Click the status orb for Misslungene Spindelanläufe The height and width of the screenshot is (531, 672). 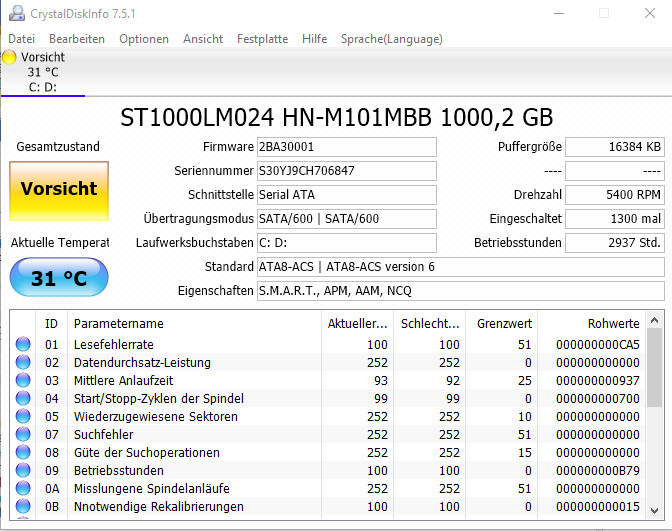click(x=23, y=488)
